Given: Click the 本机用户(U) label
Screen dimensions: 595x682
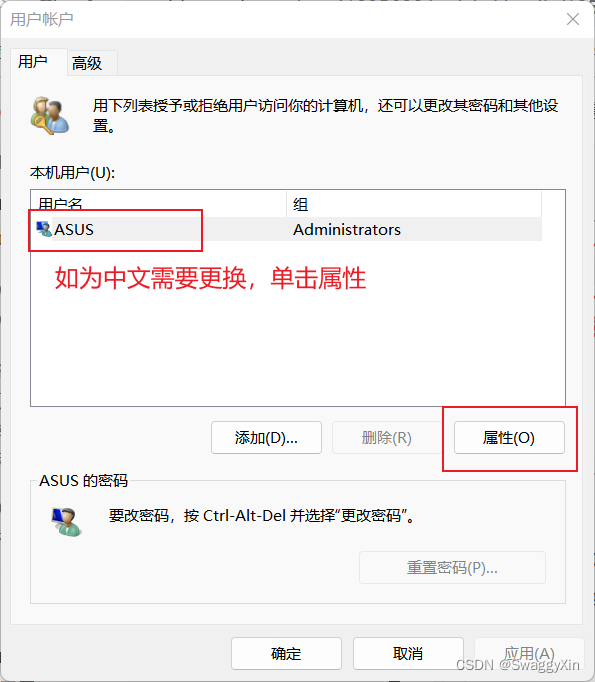Looking at the screenshot, I should pyautogui.click(x=73, y=173).
